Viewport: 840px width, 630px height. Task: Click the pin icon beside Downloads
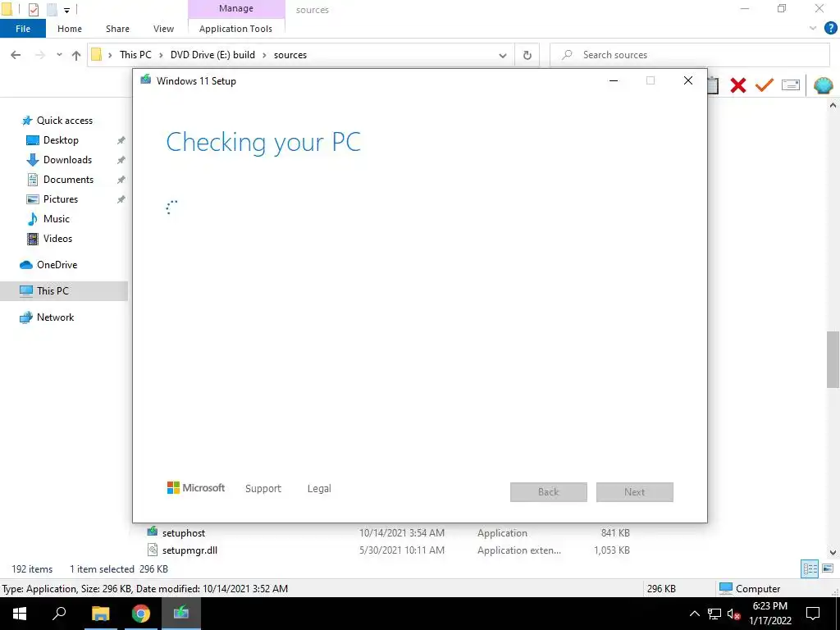(121, 160)
